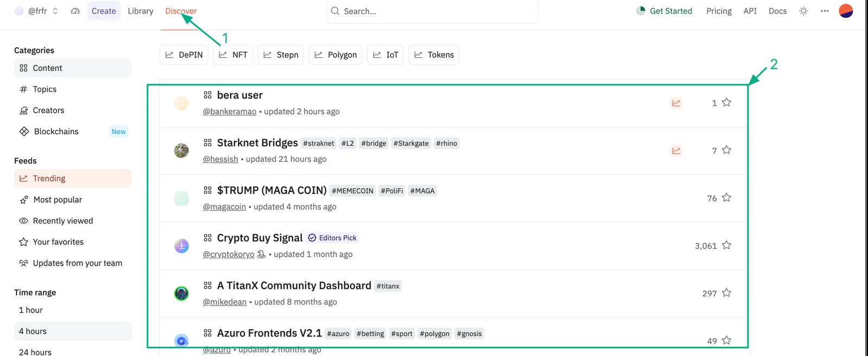Open the user profile avatar
Image resolution: width=868 pixels, height=356 pixels.
coord(846,11)
